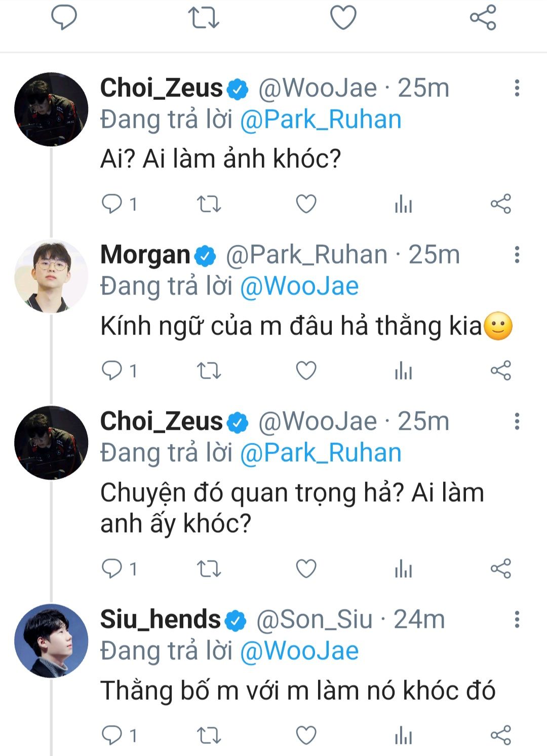Open Siu_hends' profile avatar
This screenshot has height=756, width=547.
coord(51,640)
